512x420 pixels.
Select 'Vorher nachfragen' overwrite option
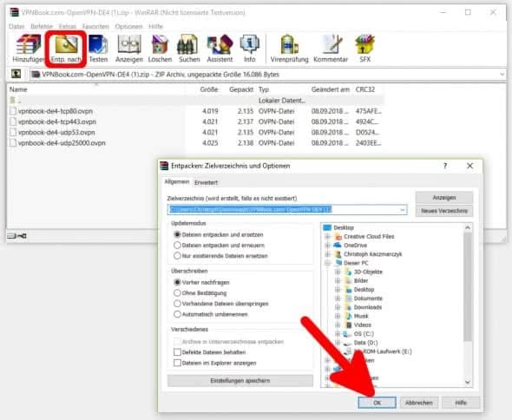click(x=177, y=282)
